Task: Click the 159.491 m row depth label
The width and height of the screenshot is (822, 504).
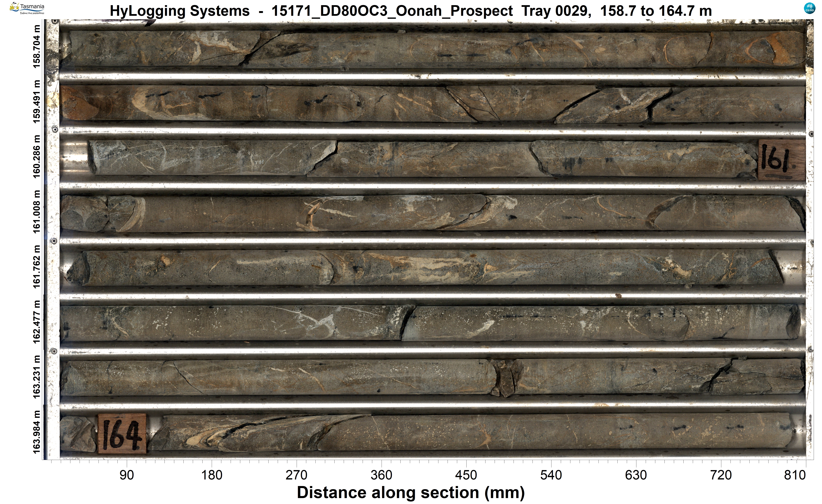Action: [x=37, y=101]
